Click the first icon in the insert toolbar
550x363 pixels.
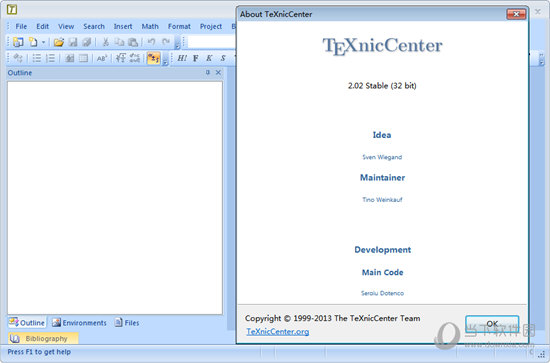point(18,58)
